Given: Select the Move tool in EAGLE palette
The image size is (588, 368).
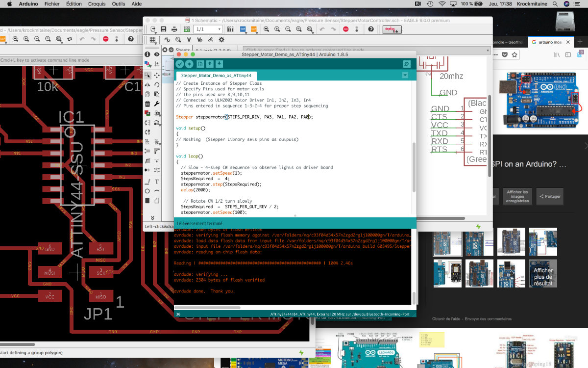Looking at the screenshot, I should [157, 76].
